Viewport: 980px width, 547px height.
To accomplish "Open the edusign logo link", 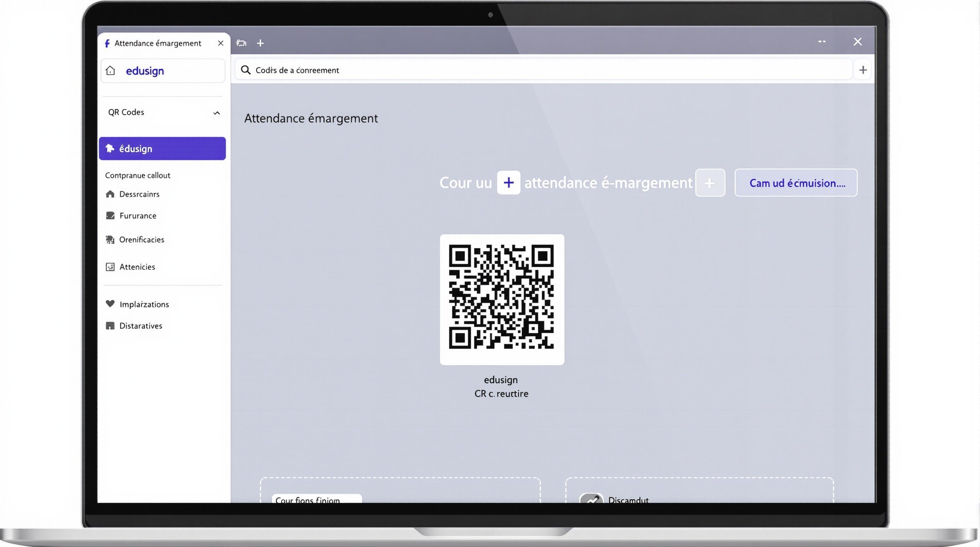I will [x=145, y=71].
